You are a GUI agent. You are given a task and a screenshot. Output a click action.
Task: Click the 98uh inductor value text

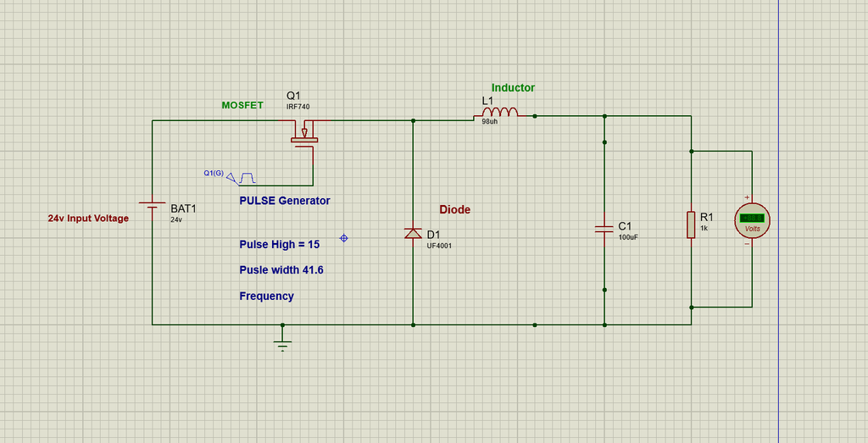[x=489, y=121]
